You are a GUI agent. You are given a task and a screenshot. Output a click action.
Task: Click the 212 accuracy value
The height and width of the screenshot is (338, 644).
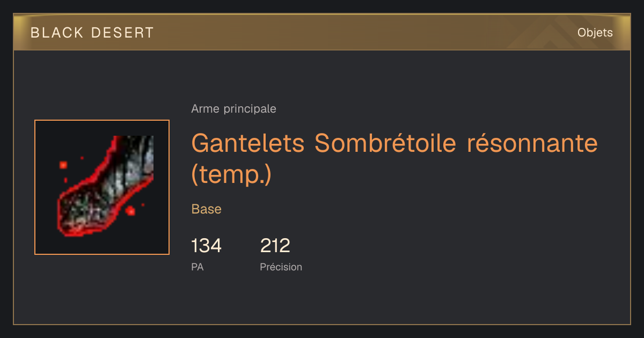275,246
